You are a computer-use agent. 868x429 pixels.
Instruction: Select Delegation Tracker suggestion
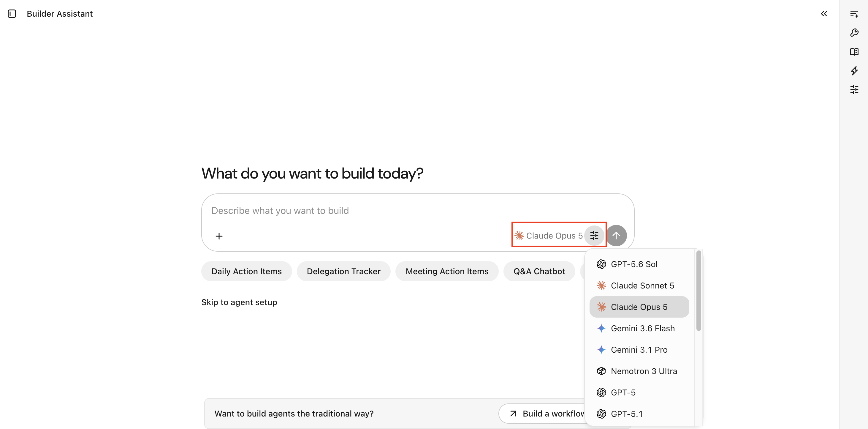343,271
